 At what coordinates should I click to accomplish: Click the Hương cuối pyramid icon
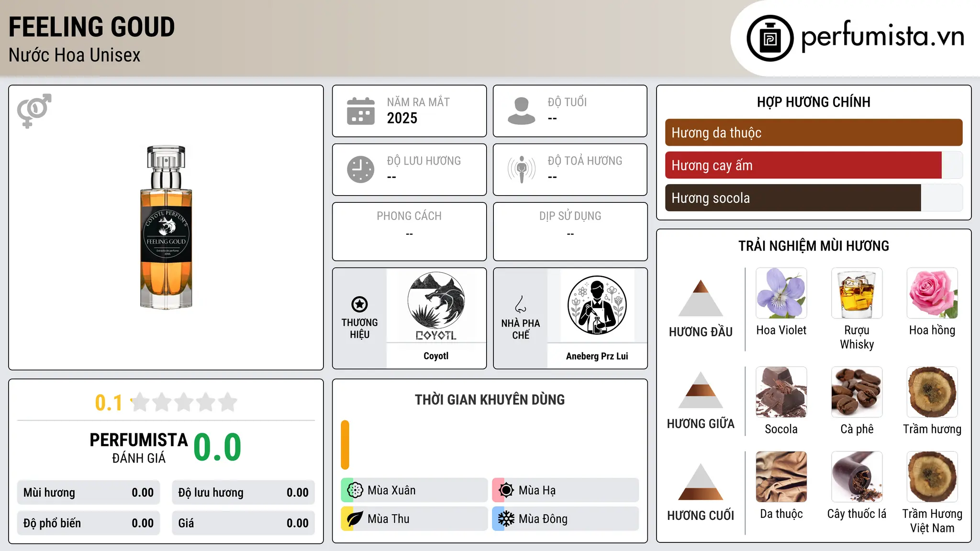[x=701, y=482]
